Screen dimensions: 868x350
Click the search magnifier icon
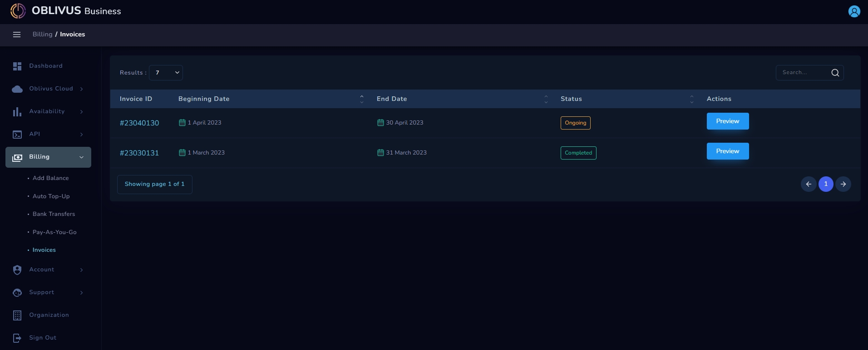click(835, 73)
